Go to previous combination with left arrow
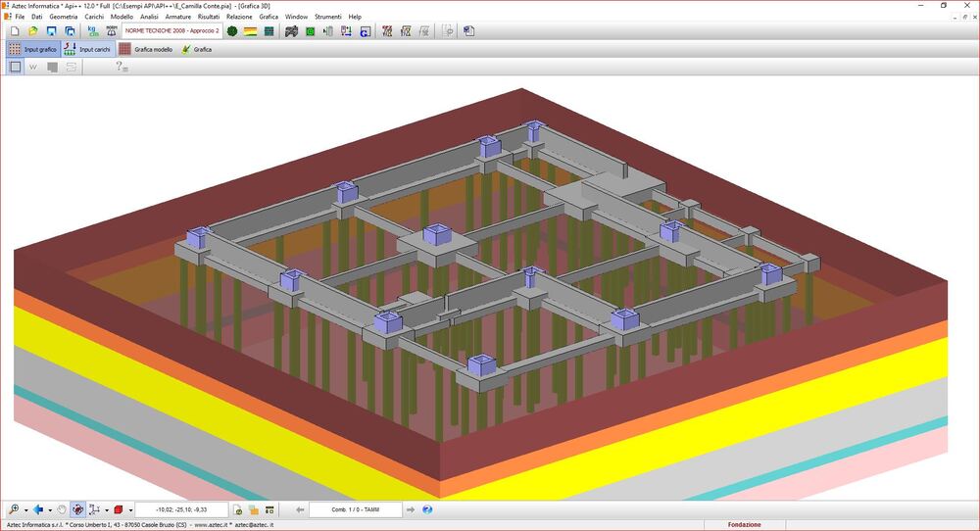 [x=300, y=509]
